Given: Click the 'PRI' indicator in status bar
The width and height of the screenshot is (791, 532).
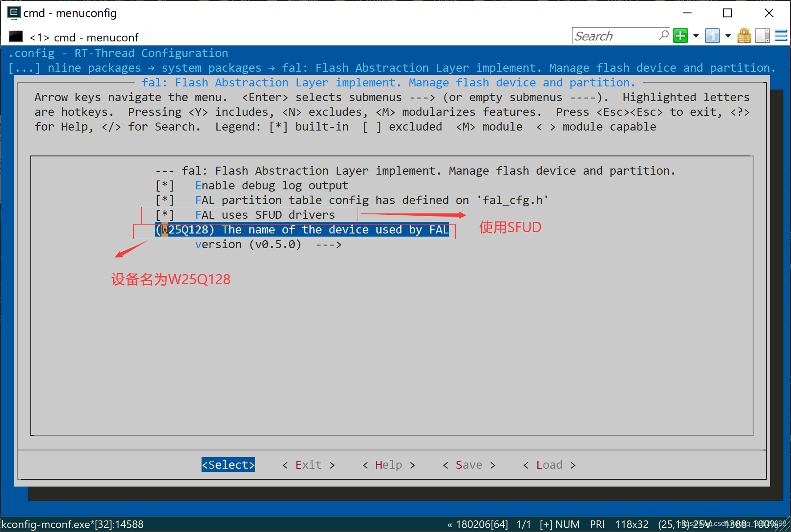Looking at the screenshot, I should [x=597, y=524].
